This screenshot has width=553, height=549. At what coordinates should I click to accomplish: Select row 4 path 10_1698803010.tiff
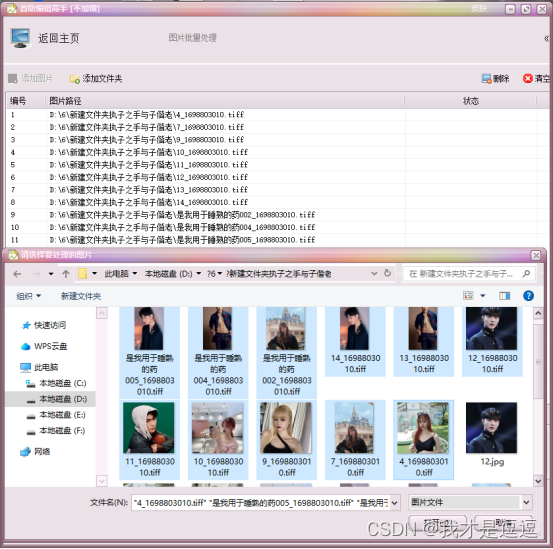[x=148, y=152]
